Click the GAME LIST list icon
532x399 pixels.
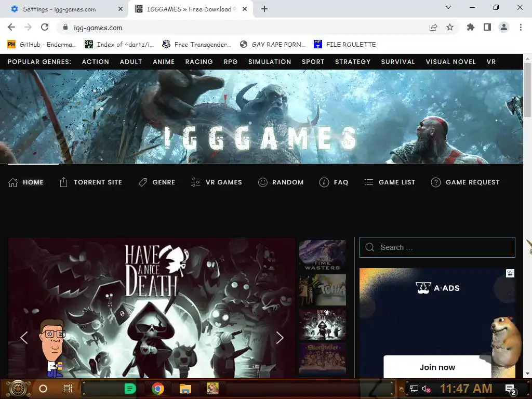[x=369, y=182]
